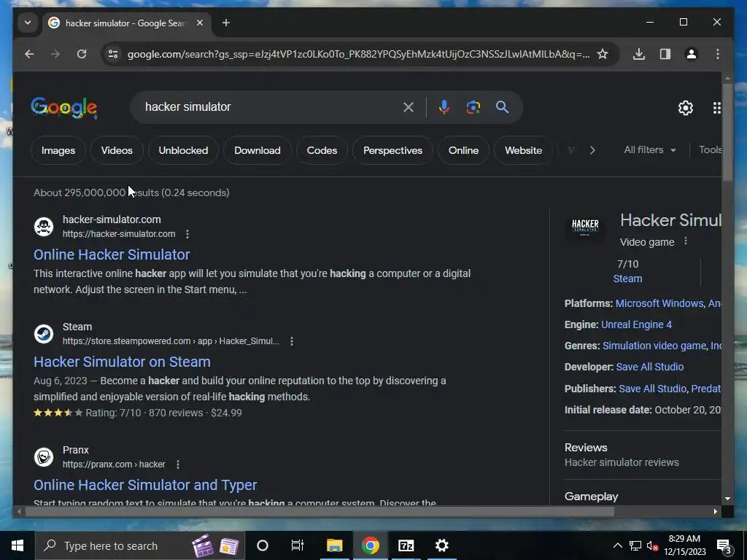747x560 pixels.
Task: Open 7-Zip from the taskbar
Action: click(x=406, y=545)
